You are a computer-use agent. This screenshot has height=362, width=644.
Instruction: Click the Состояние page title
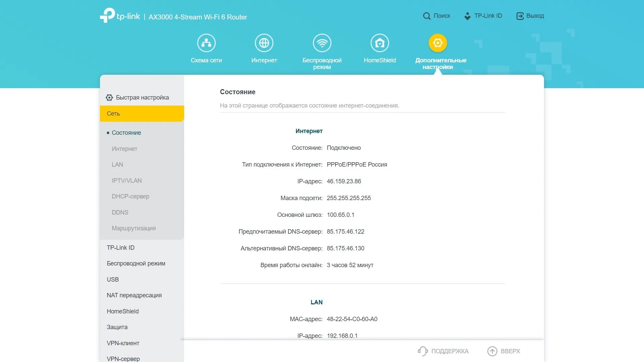tap(237, 92)
